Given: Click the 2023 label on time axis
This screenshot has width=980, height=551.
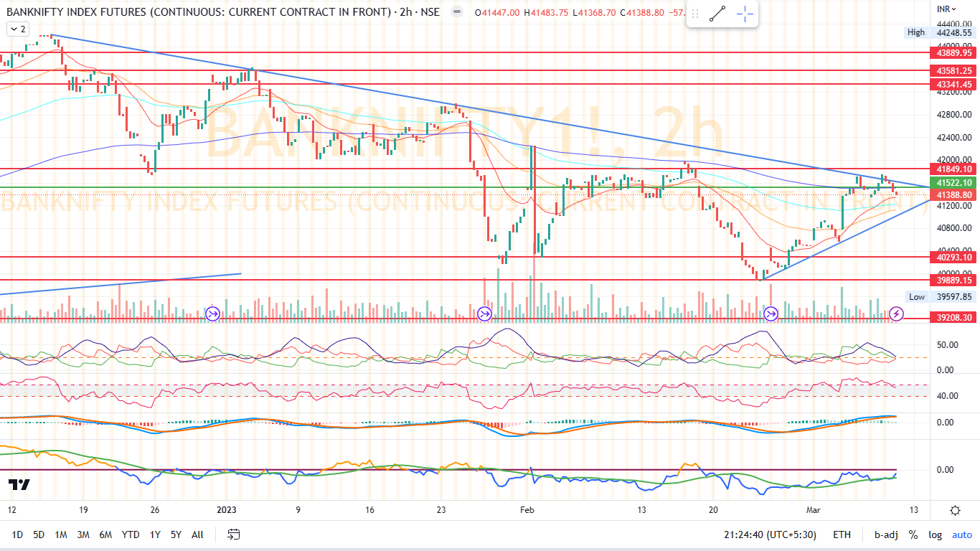Looking at the screenshot, I should (227, 510).
